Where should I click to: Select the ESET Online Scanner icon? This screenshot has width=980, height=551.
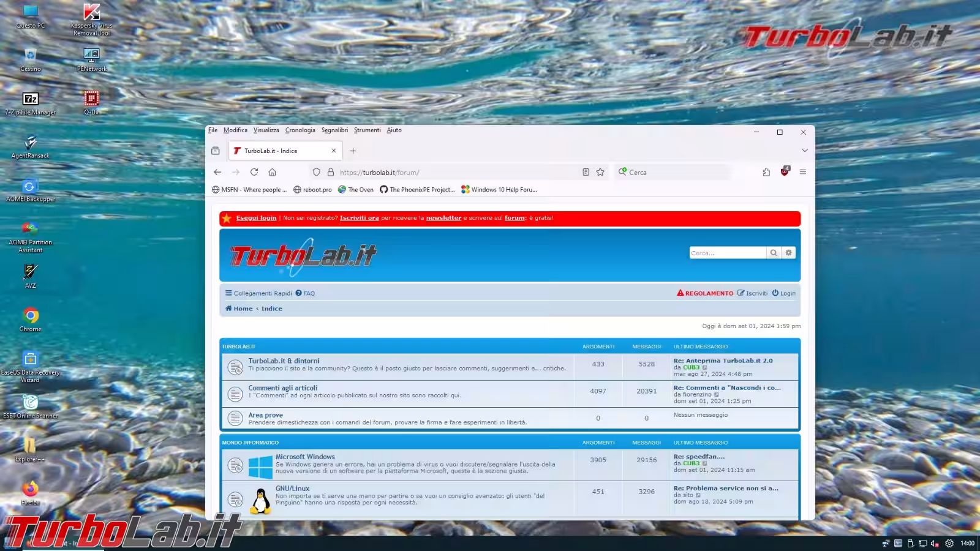coord(30,407)
